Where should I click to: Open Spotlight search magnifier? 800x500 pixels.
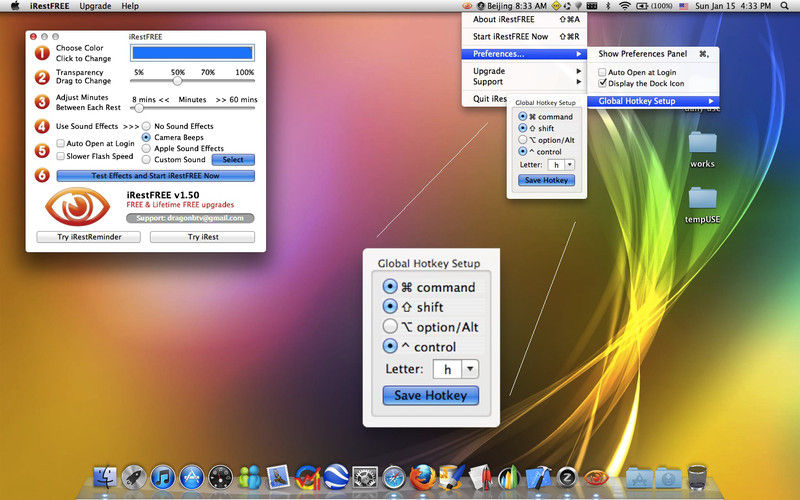pos(785,6)
